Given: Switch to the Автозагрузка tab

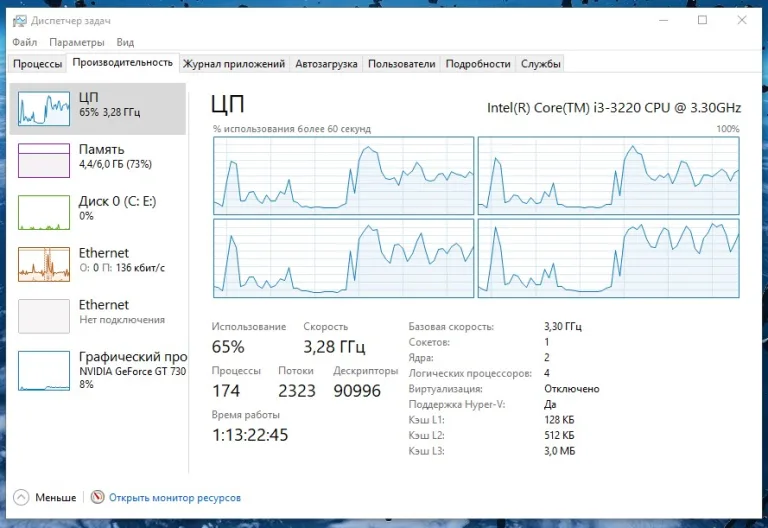Looking at the screenshot, I should (x=326, y=64).
